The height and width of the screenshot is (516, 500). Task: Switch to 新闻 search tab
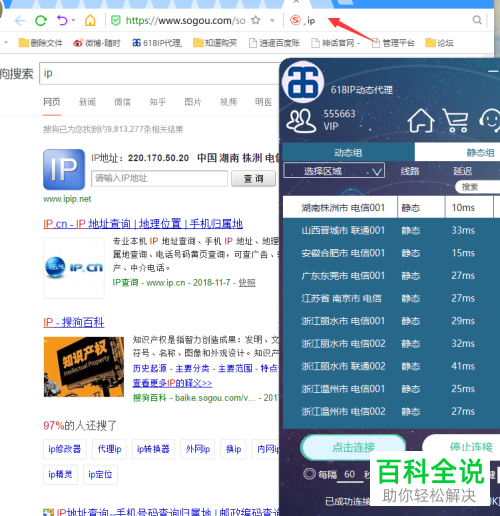pos(87,102)
